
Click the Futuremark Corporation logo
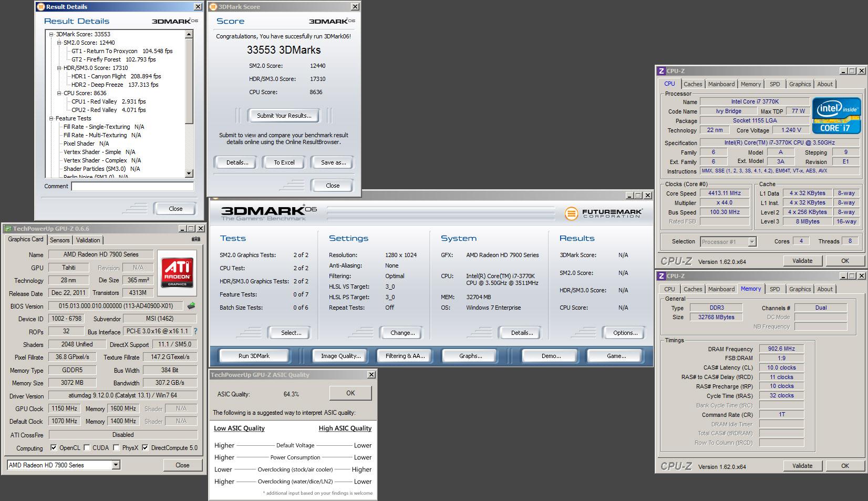coord(603,213)
